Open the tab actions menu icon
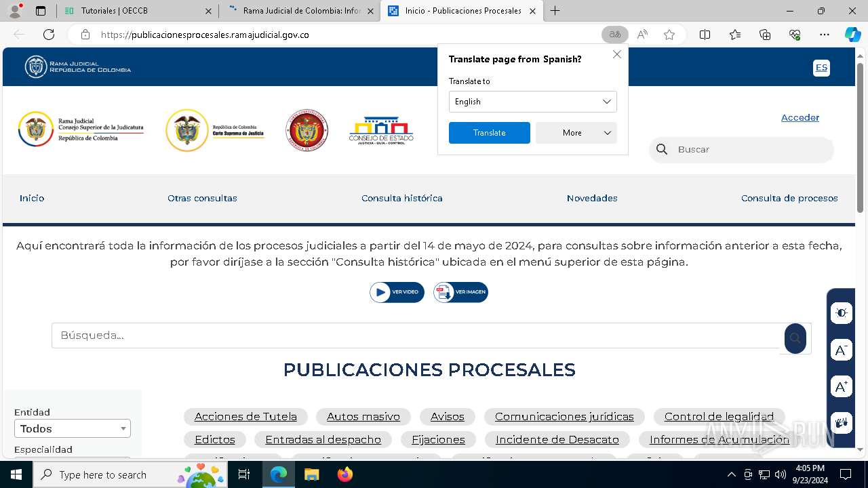868x488 pixels. 41,11
